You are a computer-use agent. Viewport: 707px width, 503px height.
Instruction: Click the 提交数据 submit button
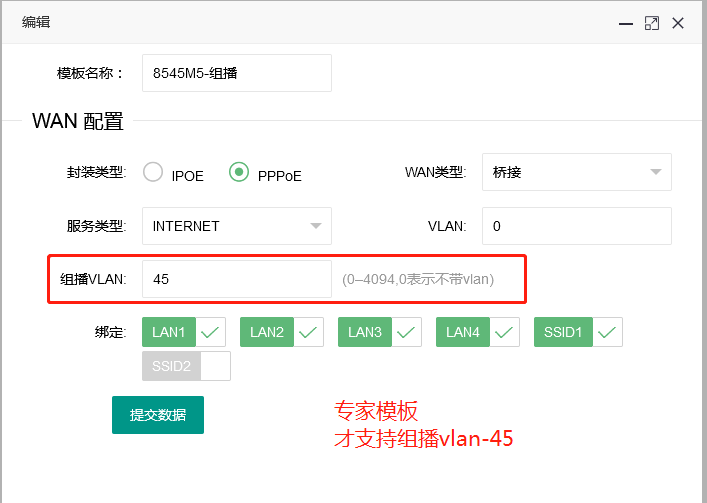157,415
